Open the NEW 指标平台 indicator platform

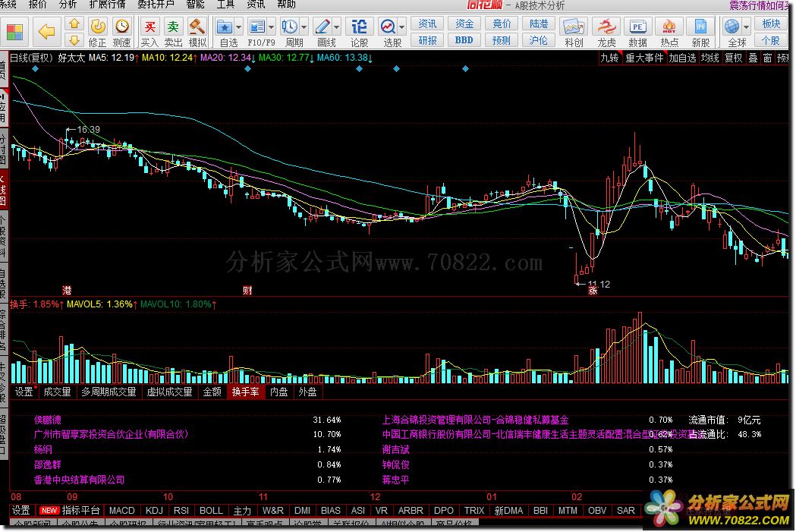70,510
